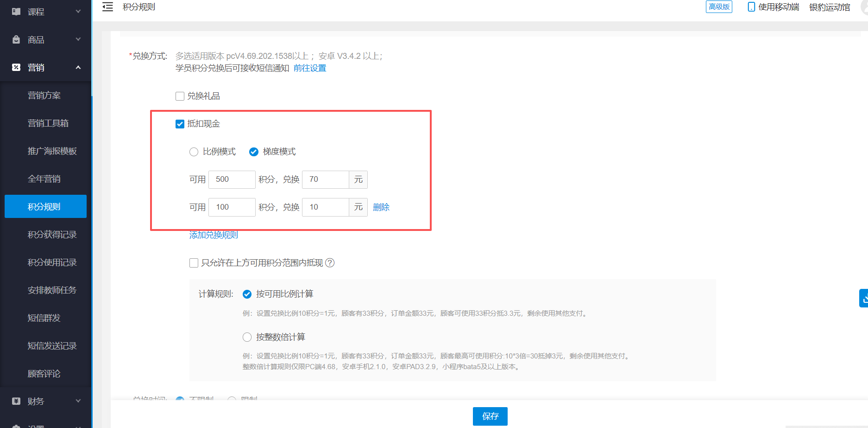Click the 课程 (Courses) sidebar icon
The image size is (868, 428).
16,11
